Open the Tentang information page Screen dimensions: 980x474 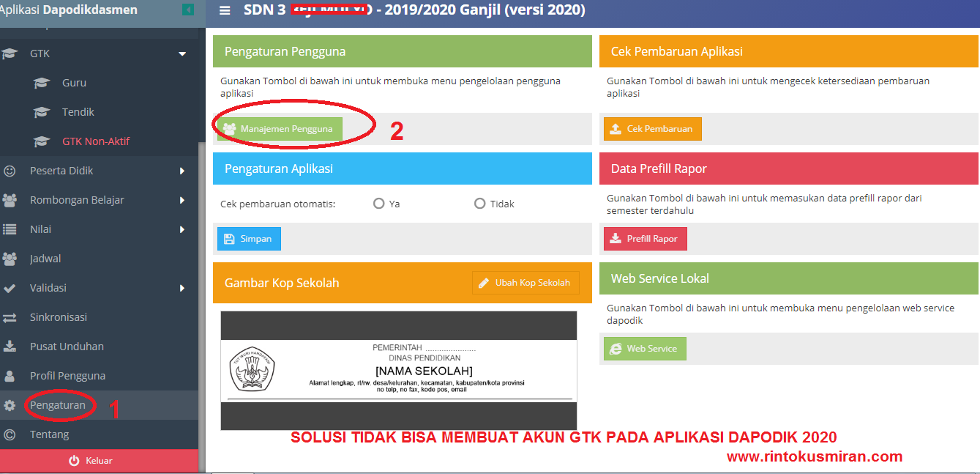coord(10,434)
